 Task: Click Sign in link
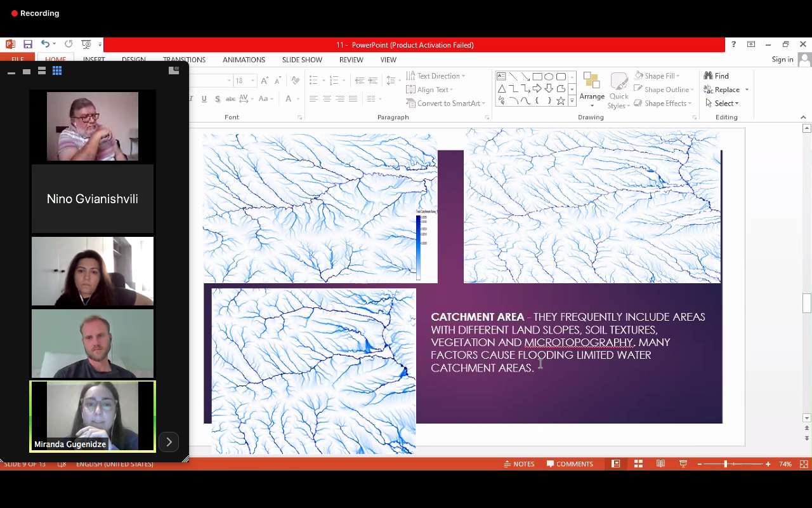782,60
